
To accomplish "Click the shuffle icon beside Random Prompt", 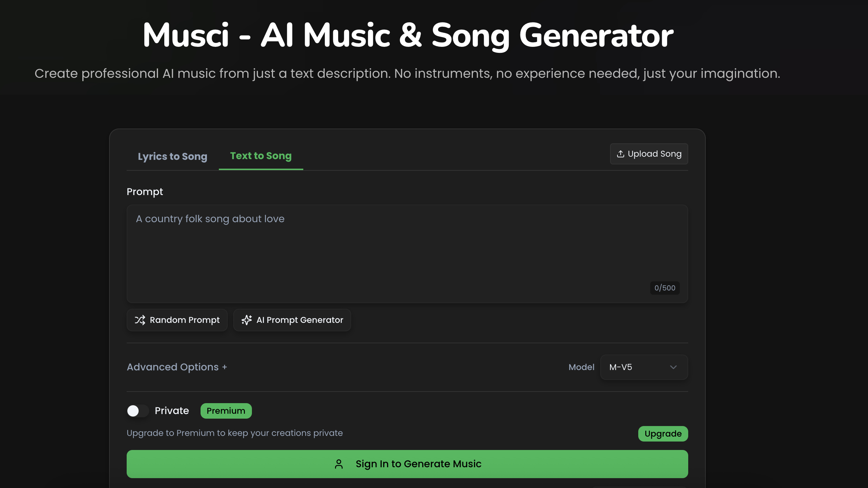I will pyautogui.click(x=140, y=320).
